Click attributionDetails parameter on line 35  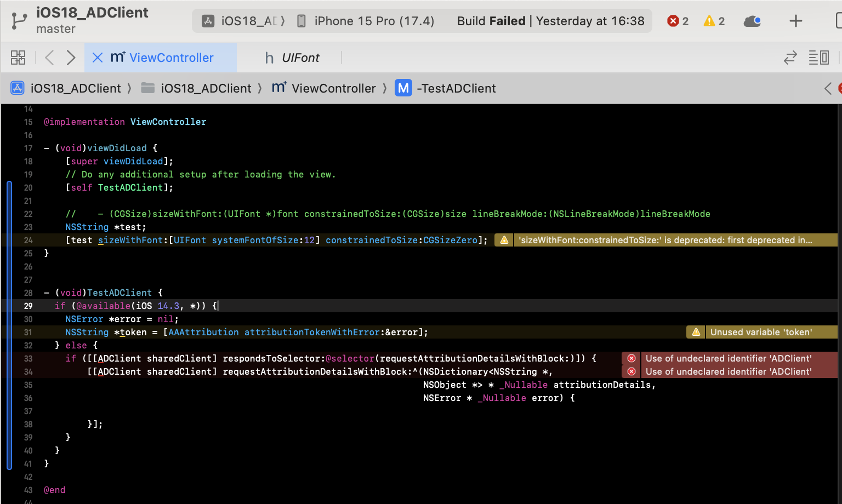pyautogui.click(x=602, y=385)
